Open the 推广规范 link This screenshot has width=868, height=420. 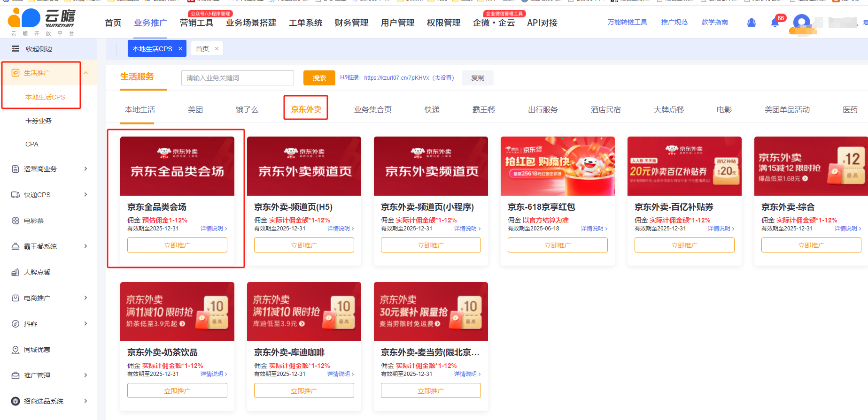pyautogui.click(x=674, y=22)
